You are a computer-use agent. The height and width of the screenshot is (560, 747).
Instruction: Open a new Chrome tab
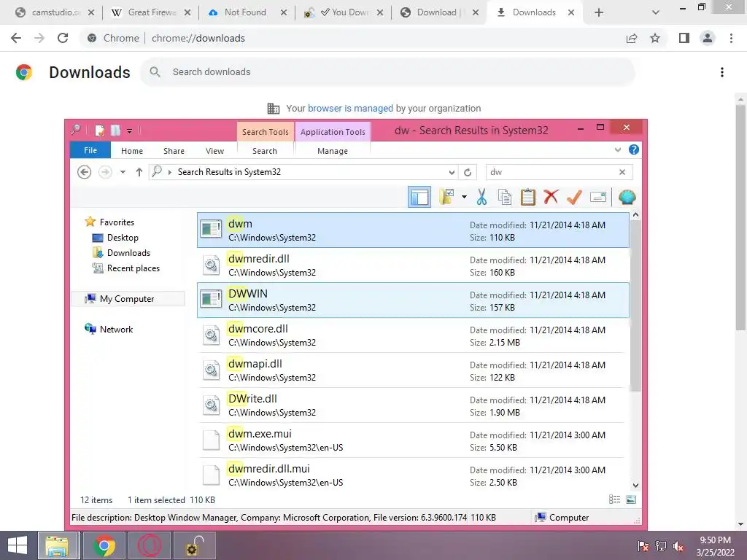(x=599, y=12)
